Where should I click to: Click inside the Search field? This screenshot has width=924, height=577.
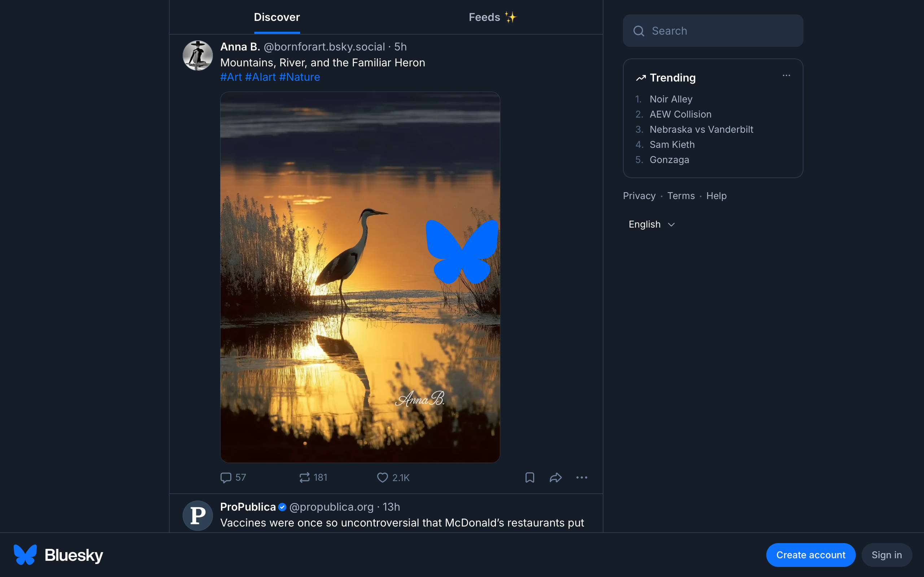click(x=712, y=31)
